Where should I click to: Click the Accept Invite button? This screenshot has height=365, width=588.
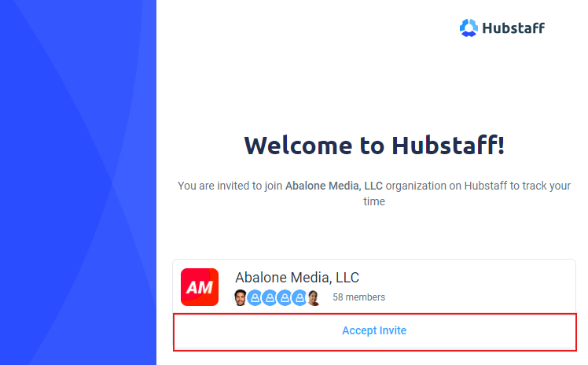374,332
